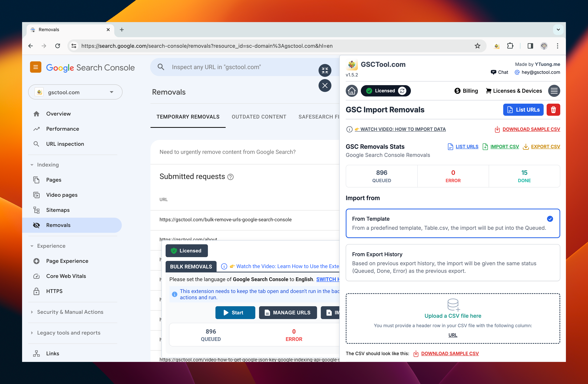Open Search Console hamburger navigation menu
The image size is (588, 384).
(x=35, y=67)
